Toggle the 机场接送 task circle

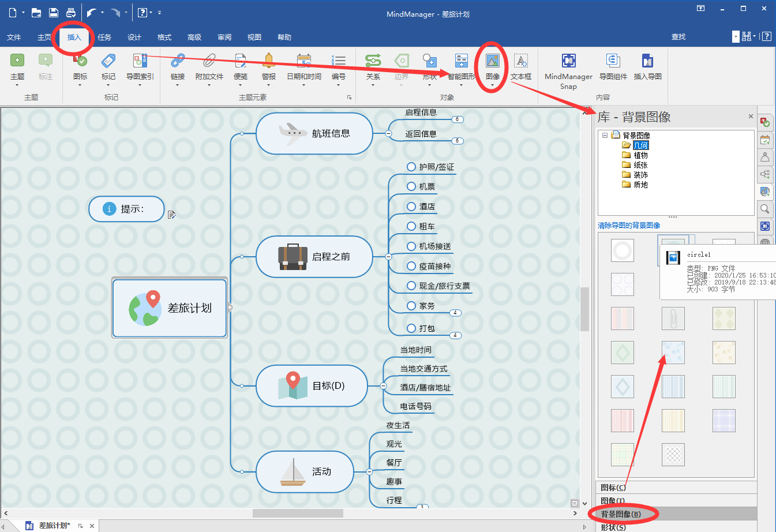[x=411, y=246]
